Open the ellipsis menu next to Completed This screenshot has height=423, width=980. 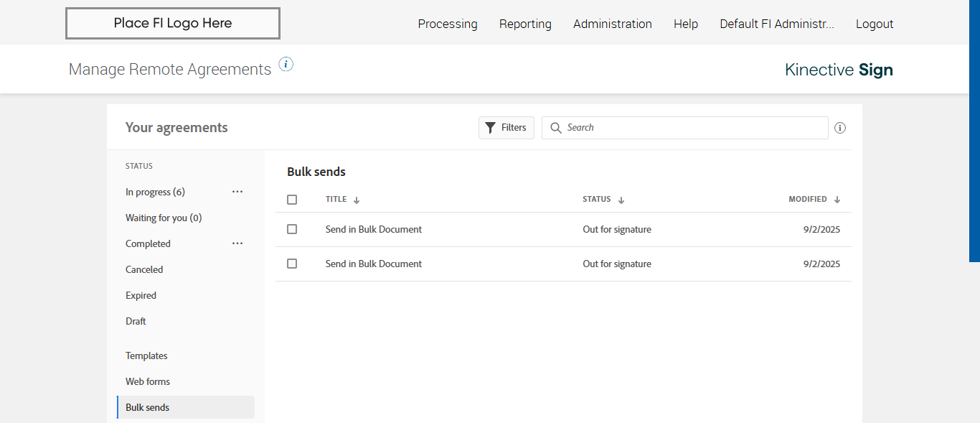coord(237,243)
